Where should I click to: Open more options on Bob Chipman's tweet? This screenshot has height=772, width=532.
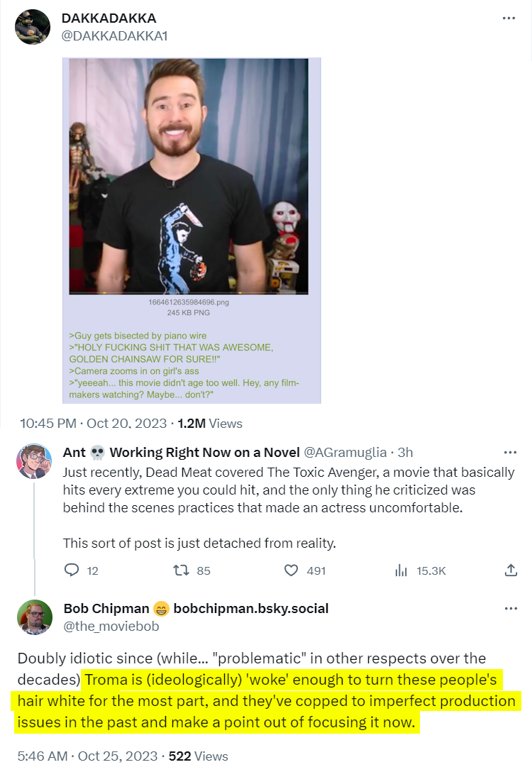pos(509,609)
